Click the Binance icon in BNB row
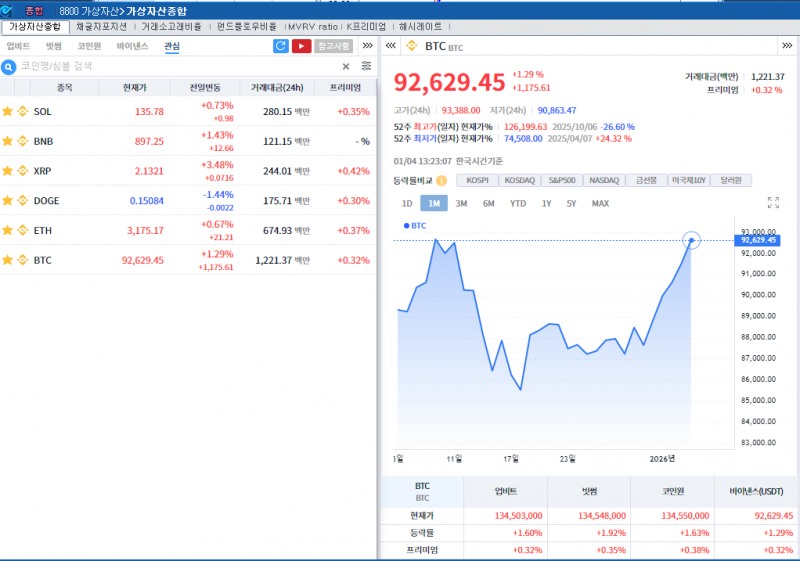Screen dimensions: 800x561 [x=22, y=141]
